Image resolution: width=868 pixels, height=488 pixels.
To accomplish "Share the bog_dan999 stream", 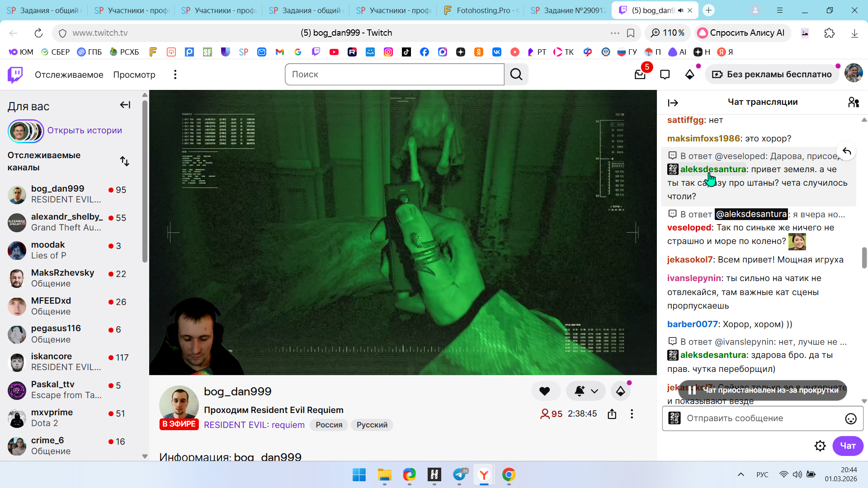I will point(612,414).
